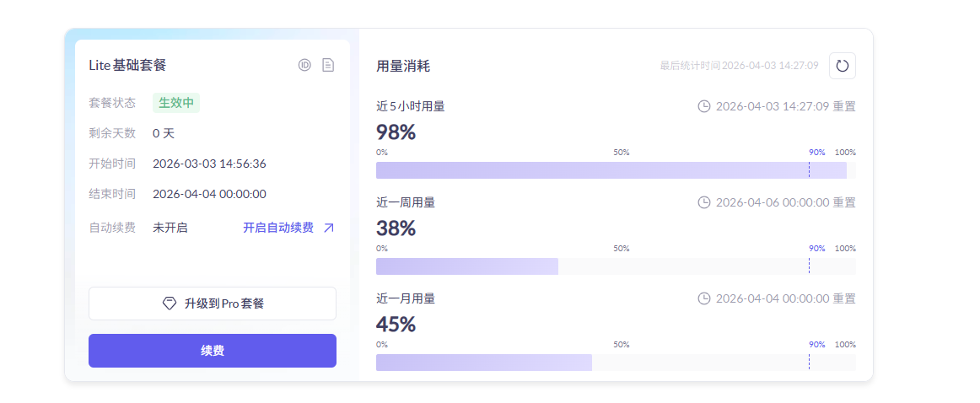The height and width of the screenshot is (403, 980).
Task: Refresh the 用量消耗 usage statistics
Action: tap(843, 66)
